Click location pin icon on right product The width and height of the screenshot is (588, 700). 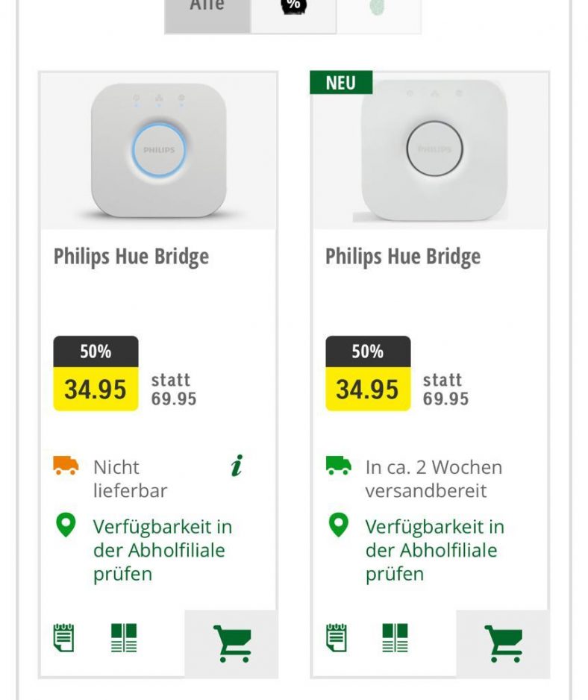[x=338, y=525]
